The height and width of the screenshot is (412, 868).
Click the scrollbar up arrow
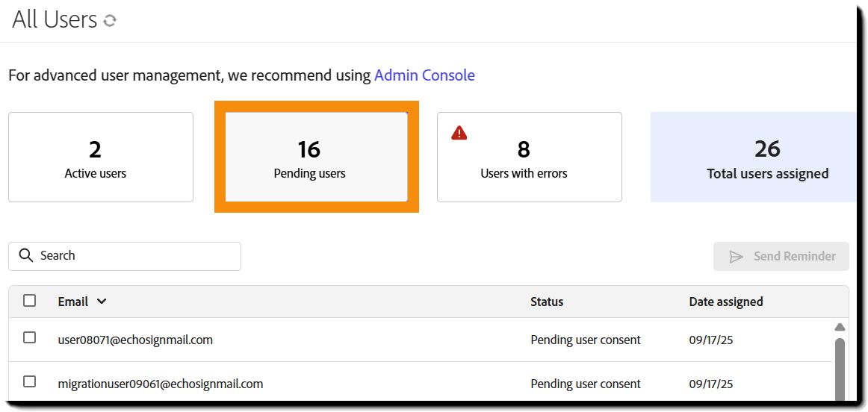840,327
